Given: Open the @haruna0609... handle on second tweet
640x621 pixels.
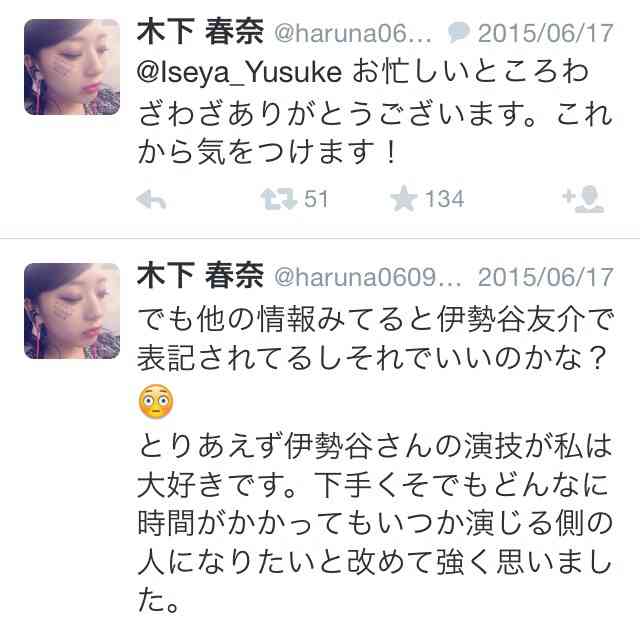Looking at the screenshot, I should (368, 277).
